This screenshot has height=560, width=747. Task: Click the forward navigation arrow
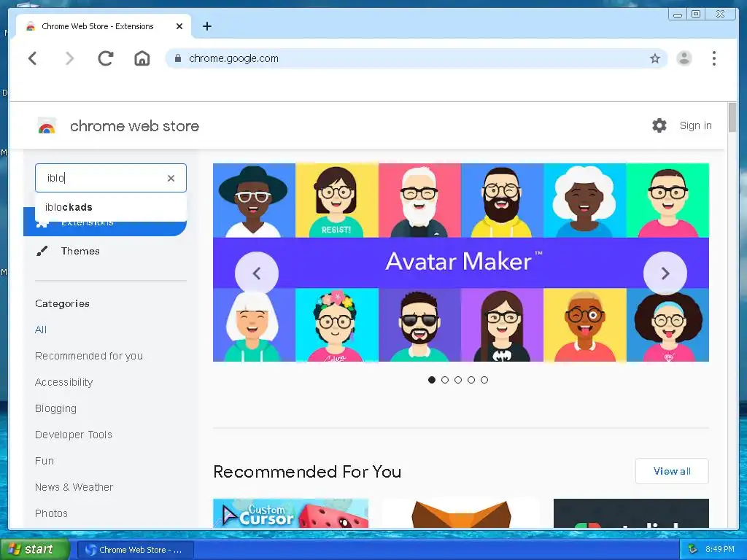(69, 58)
